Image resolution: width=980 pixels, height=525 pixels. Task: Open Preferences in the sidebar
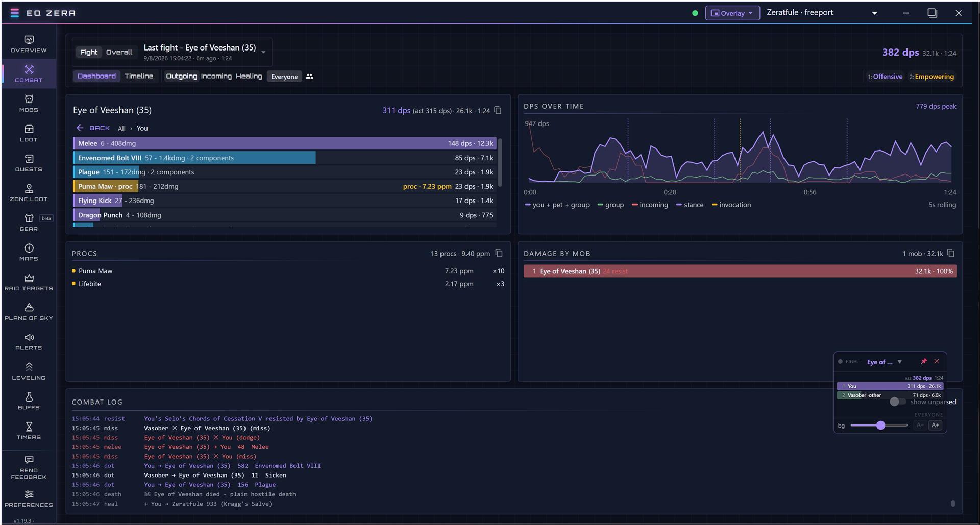coord(29,498)
